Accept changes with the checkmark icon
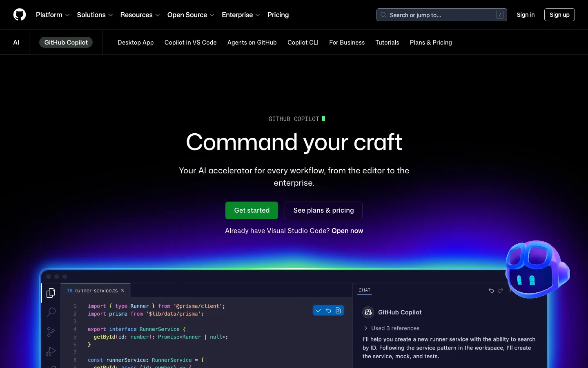This screenshot has width=588, height=368. (x=318, y=310)
